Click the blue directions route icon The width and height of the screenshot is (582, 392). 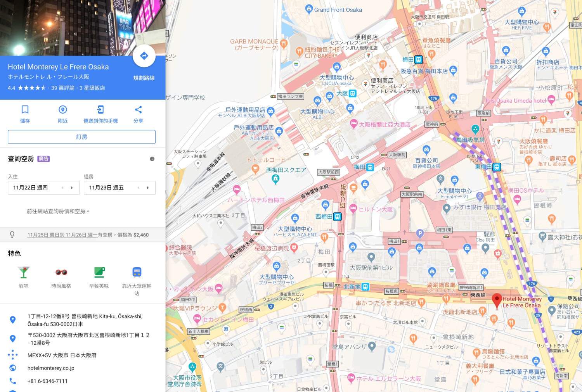tap(144, 56)
